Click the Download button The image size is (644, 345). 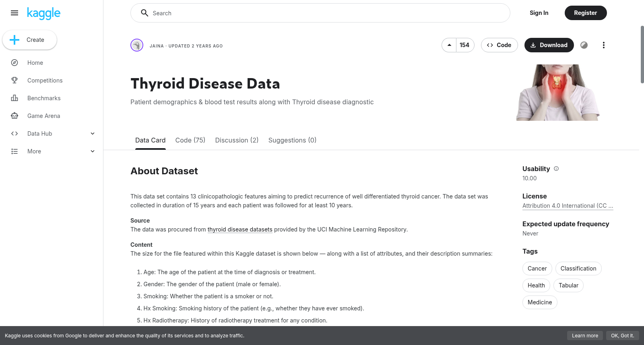549,45
